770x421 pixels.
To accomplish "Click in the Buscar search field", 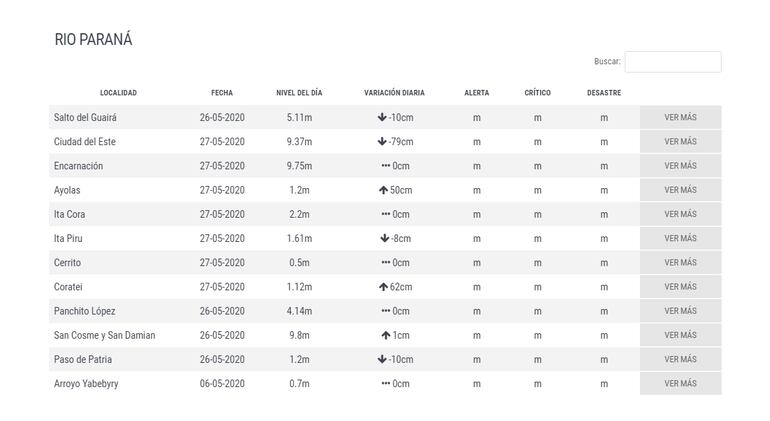I will pyautogui.click(x=672, y=62).
